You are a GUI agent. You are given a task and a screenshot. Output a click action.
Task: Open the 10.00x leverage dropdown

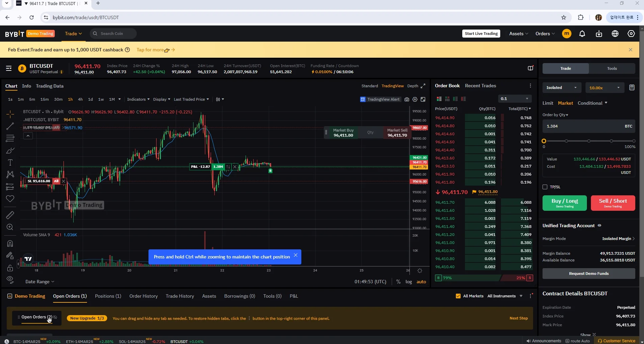(x=605, y=88)
